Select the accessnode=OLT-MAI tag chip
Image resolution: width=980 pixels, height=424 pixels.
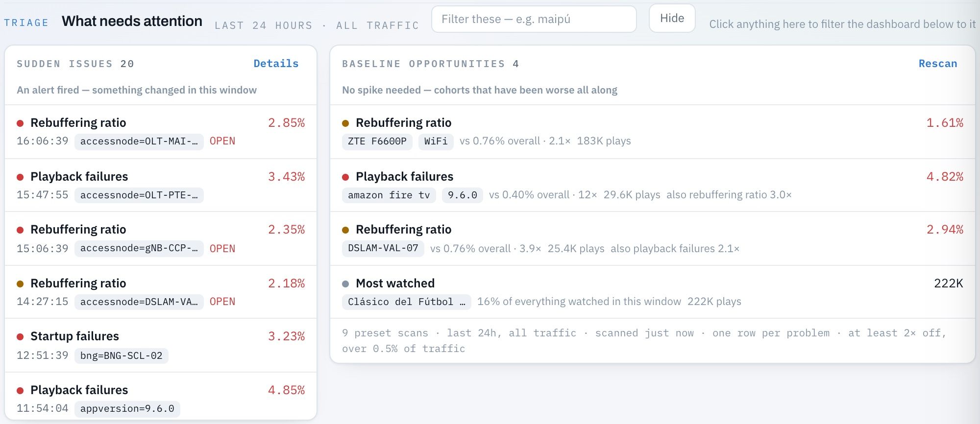pyautogui.click(x=139, y=141)
